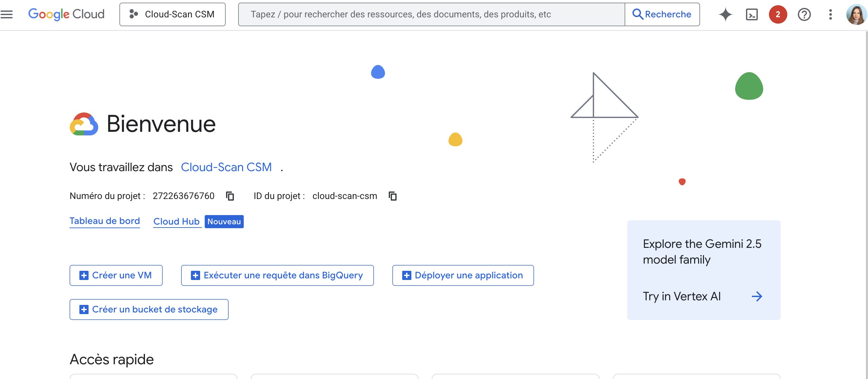Open the Tableau de bord link

(x=104, y=221)
